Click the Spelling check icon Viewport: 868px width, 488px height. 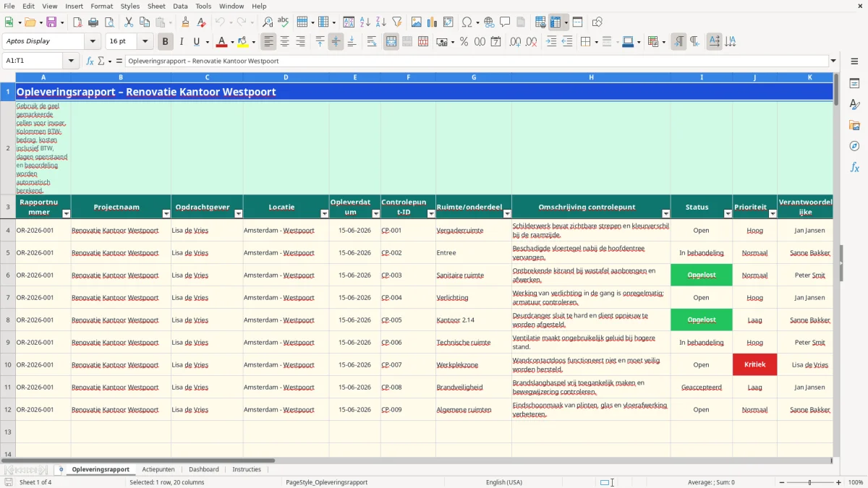pyautogui.click(x=284, y=22)
